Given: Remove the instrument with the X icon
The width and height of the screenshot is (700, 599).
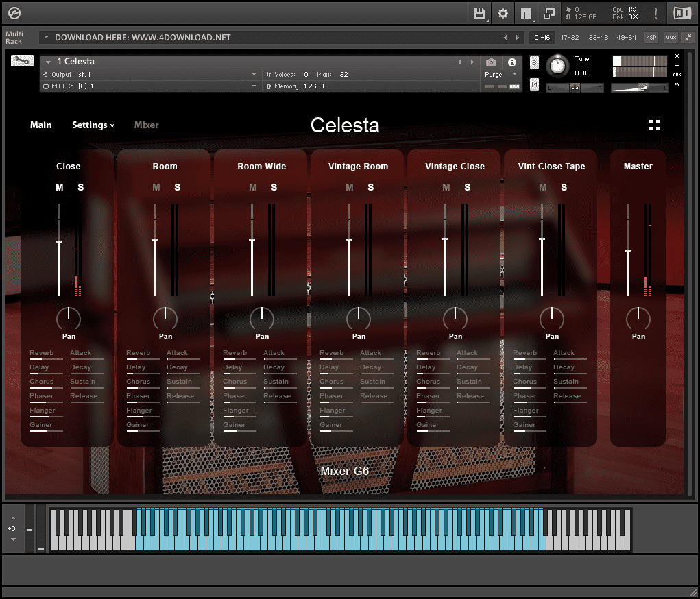Looking at the screenshot, I should 677,56.
